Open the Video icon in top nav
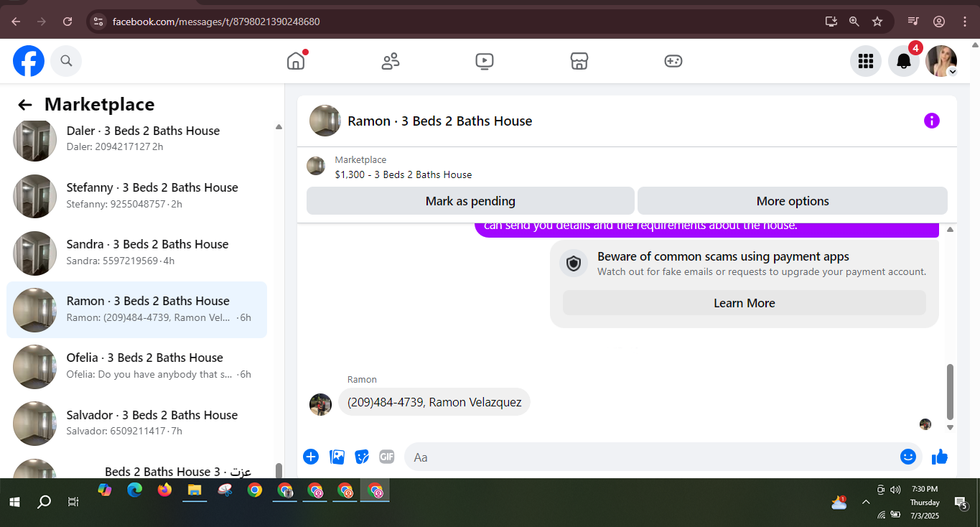Screen dimensions: 980x527 tap(485, 61)
